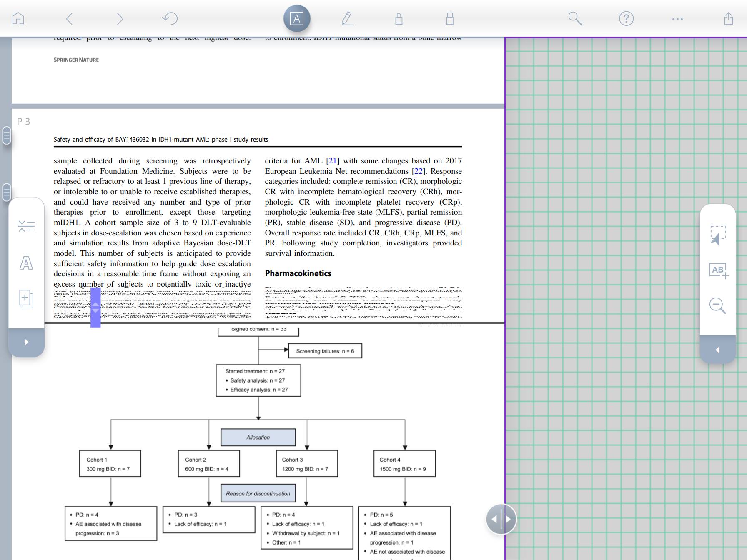Screen dimensions: 747x560
Task: Click the add page icon in left panel
Action: coord(26,299)
